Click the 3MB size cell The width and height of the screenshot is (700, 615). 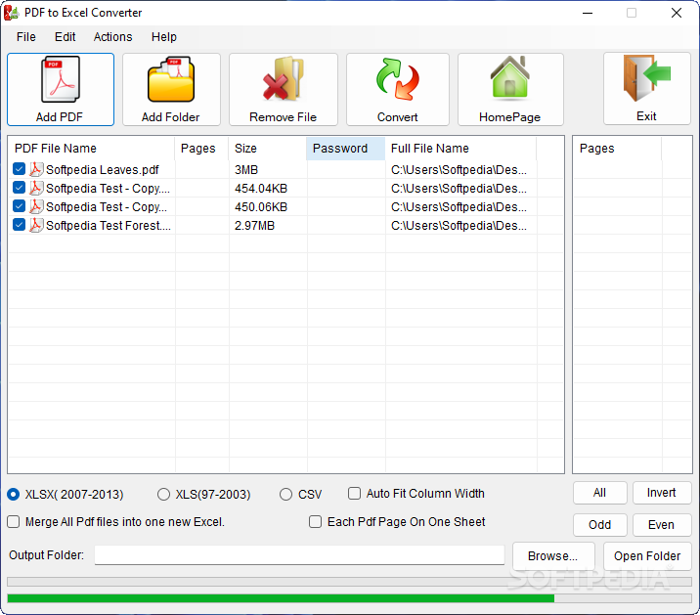(x=246, y=170)
